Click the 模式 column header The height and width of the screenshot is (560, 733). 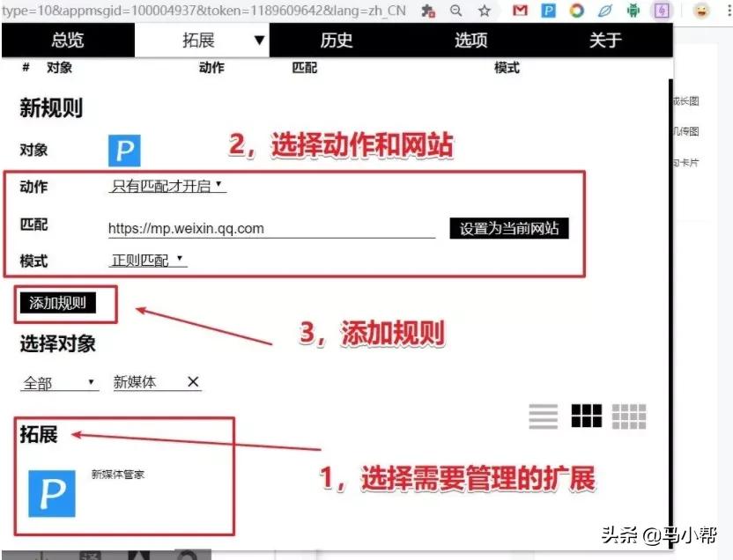tap(507, 68)
